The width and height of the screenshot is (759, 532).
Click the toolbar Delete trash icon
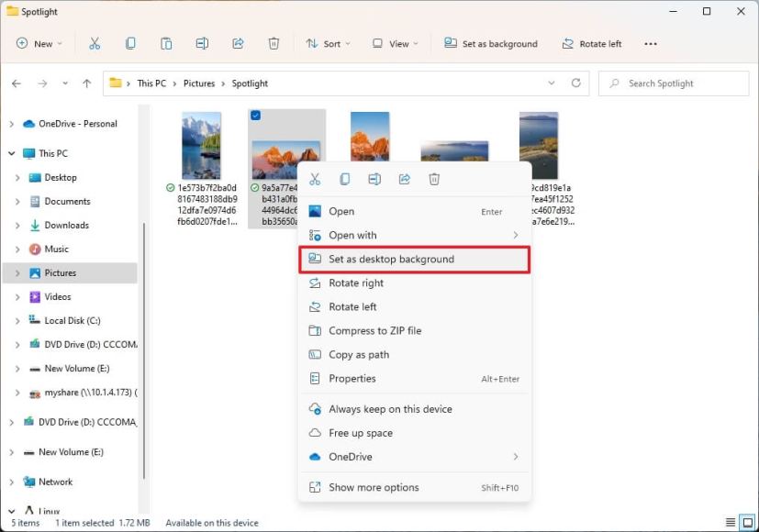[x=273, y=43]
